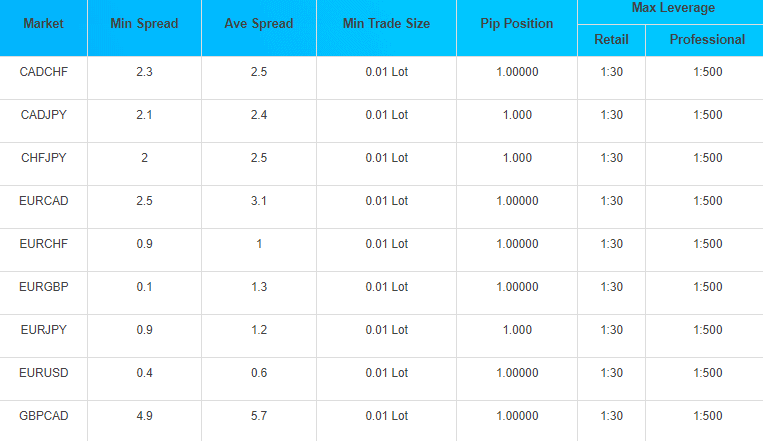Viewport: 763px width, 441px height.
Task: Click the EURUSD min spread value 0.4
Action: 144,373
